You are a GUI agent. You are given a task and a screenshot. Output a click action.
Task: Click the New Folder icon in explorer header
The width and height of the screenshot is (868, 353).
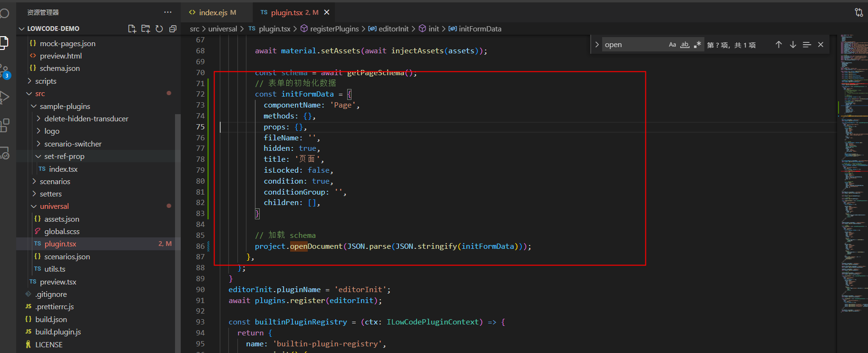(146, 29)
